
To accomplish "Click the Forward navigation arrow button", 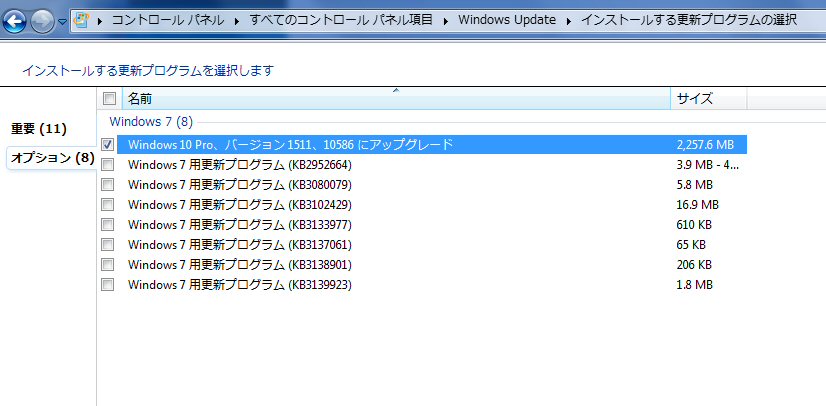I will point(42,21).
